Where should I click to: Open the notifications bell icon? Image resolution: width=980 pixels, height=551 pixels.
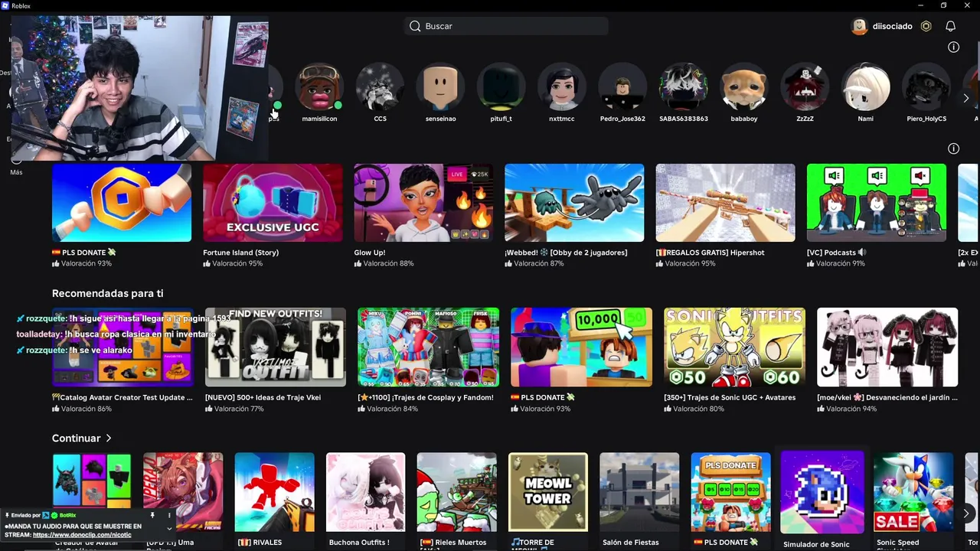[950, 26]
